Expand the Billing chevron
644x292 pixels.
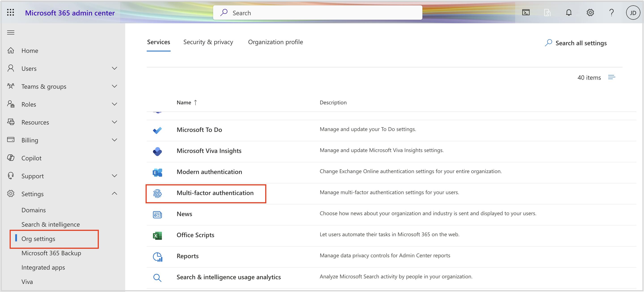[x=114, y=140]
